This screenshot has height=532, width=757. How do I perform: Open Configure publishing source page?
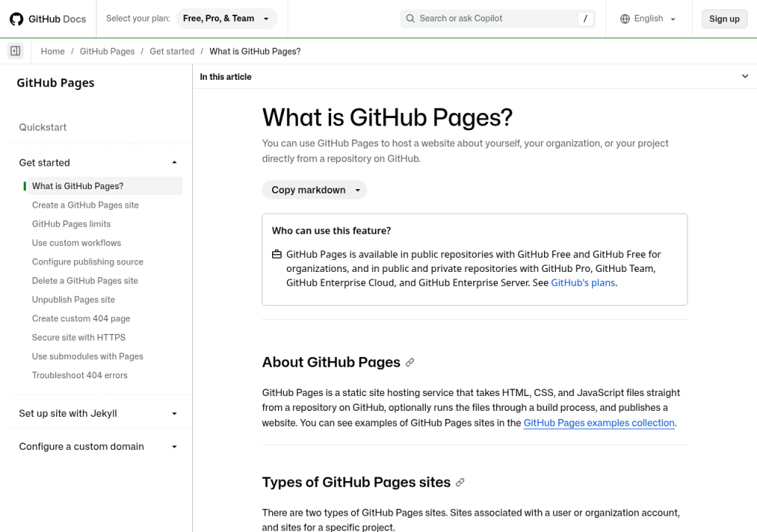(x=88, y=262)
